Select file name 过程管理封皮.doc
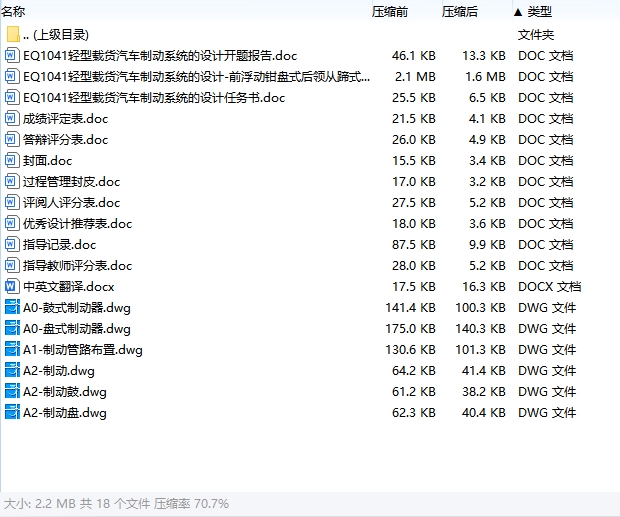Viewport: 620px width, 517px height. pos(71,181)
